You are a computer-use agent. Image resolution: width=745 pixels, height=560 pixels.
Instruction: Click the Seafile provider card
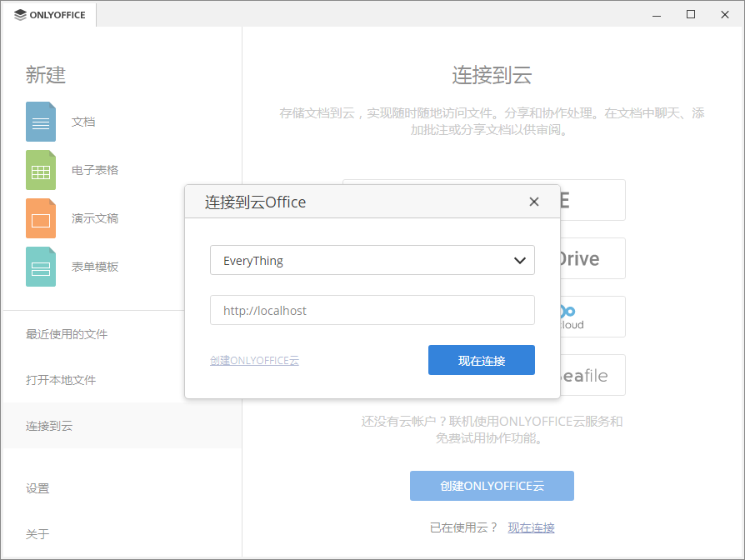(592, 375)
